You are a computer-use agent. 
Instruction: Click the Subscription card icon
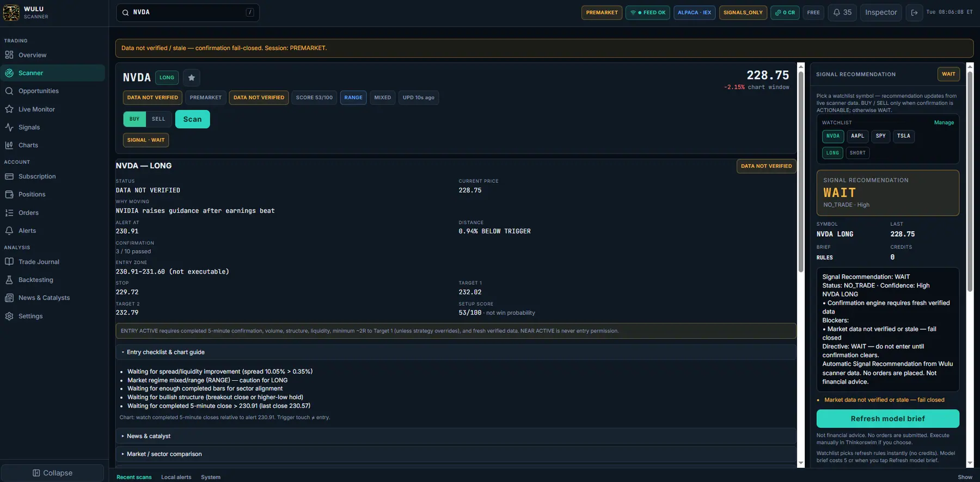coord(9,176)
